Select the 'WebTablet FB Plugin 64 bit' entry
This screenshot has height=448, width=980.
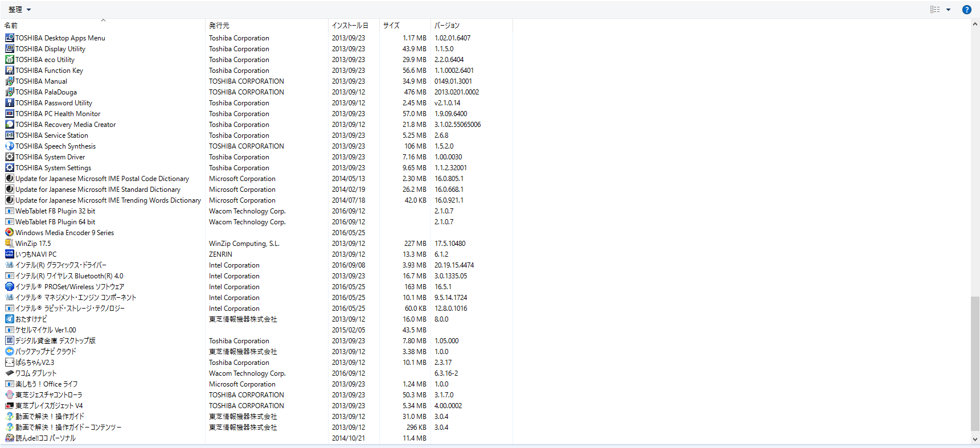tap(55, 222)
